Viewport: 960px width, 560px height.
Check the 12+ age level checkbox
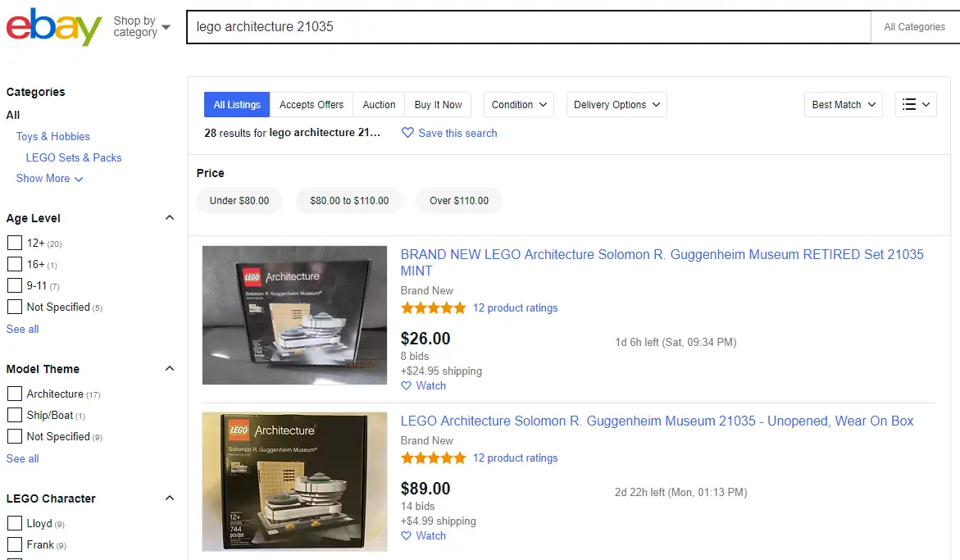[14, 243]
